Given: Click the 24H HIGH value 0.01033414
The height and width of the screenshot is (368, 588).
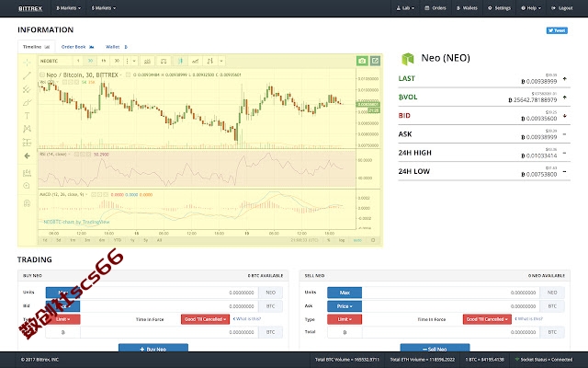Looking at the screenshot, I should [x=539, y=155].
